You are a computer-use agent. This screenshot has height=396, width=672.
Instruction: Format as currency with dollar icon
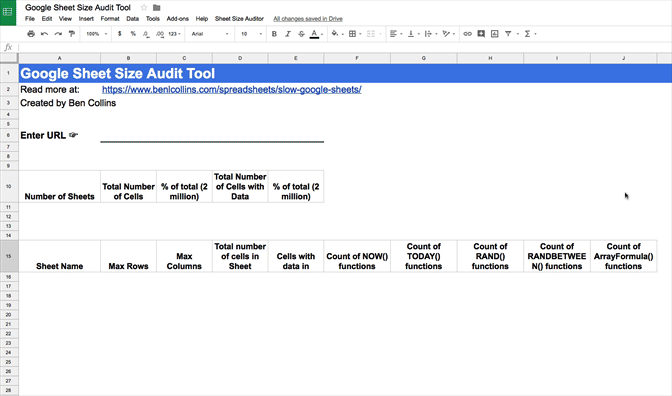coord(120,34)
